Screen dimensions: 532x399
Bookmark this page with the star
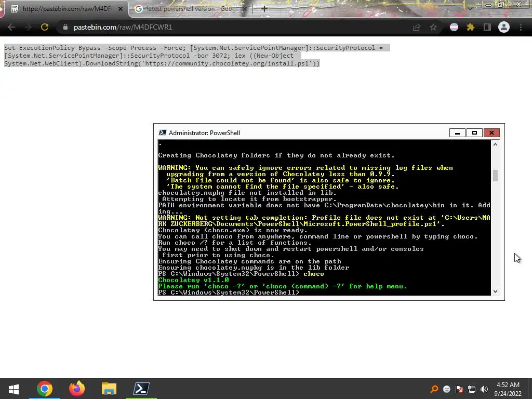[x=433, y=27]
